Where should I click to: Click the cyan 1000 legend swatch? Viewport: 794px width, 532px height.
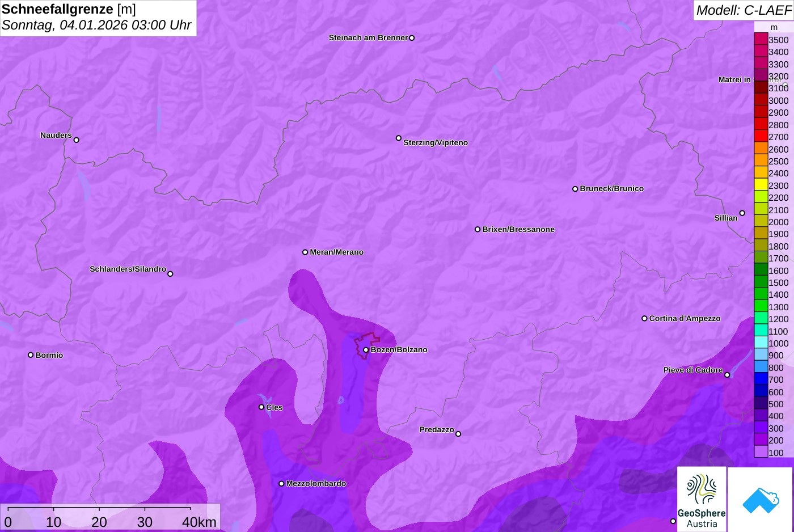[761, 343]
